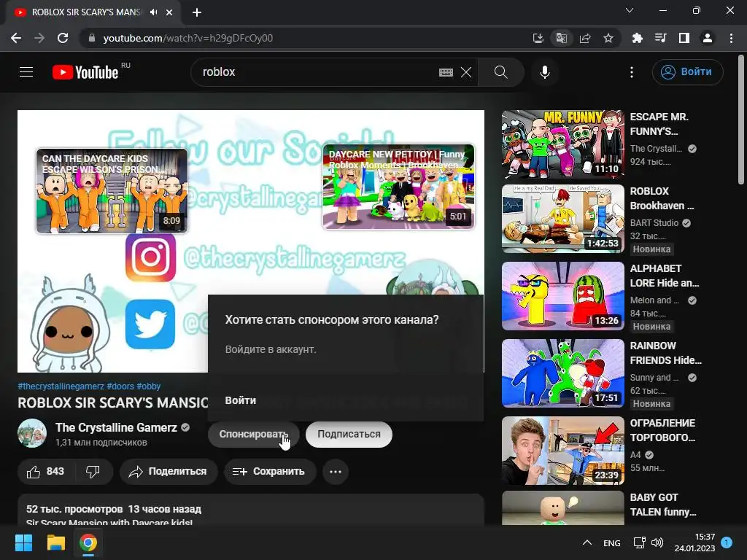Viewport: 747px width, 560px height.
Task: Bookmark this page with the star icon
Action: 608,38
